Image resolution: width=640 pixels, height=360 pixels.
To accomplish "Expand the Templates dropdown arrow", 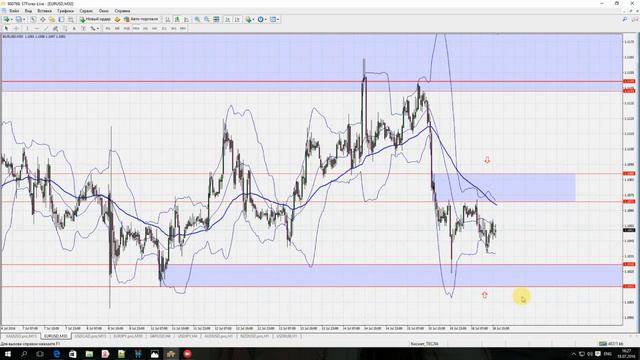I will click(x=278, y=19).
